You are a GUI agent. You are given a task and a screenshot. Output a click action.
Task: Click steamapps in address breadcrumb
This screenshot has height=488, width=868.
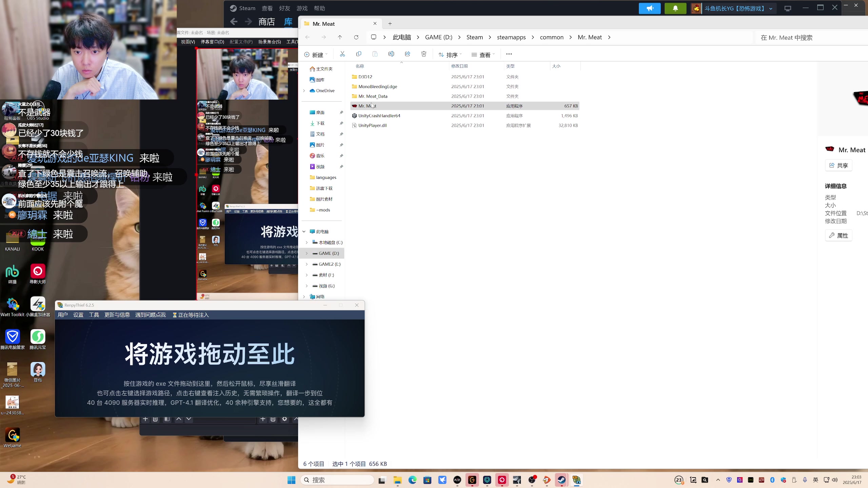(x=511, y=37)
